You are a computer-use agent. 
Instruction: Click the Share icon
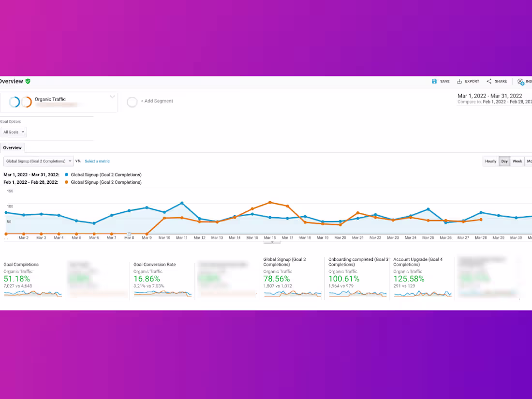click(488, 81)
